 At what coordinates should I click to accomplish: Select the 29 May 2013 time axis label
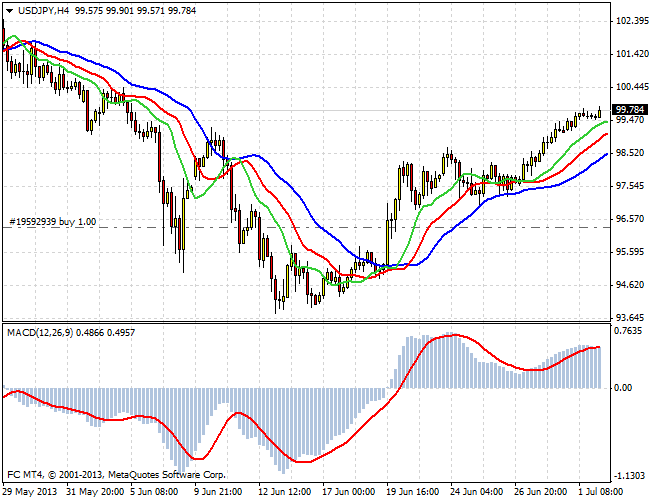(x=29, y=492)
